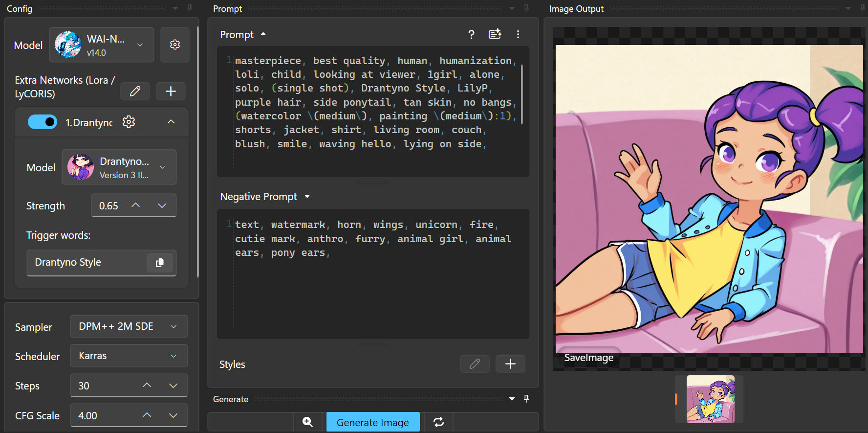Viewport: 868px width, 433px height.
Task: Pin the Prompt panel tab
Action: click(x=526, y=8)
